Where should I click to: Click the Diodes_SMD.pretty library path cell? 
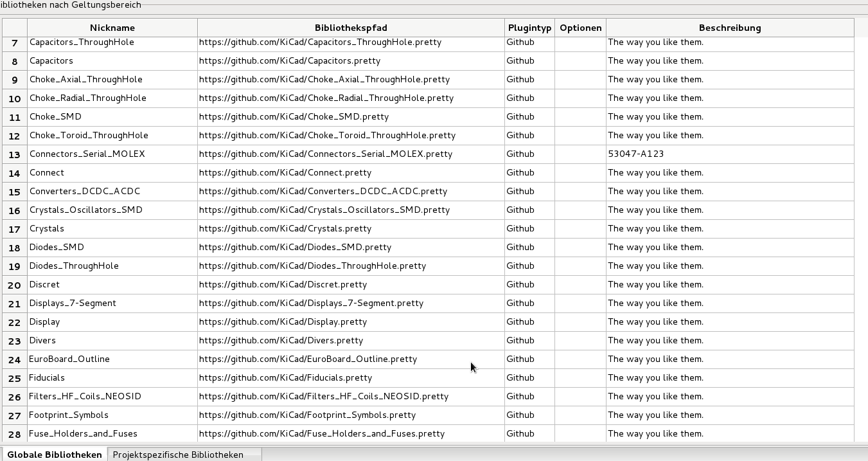click(351, 248)
